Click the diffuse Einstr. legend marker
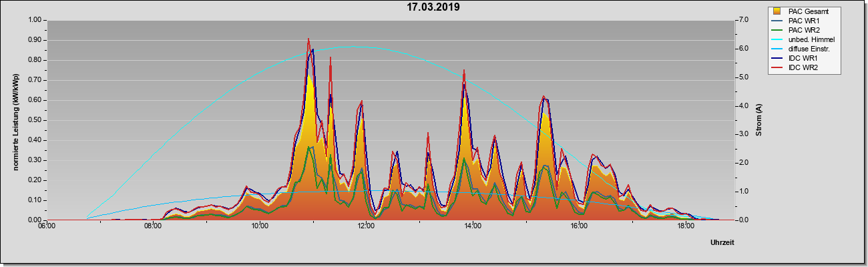This screenshot has height=267, width=868. tap(777, 49)
